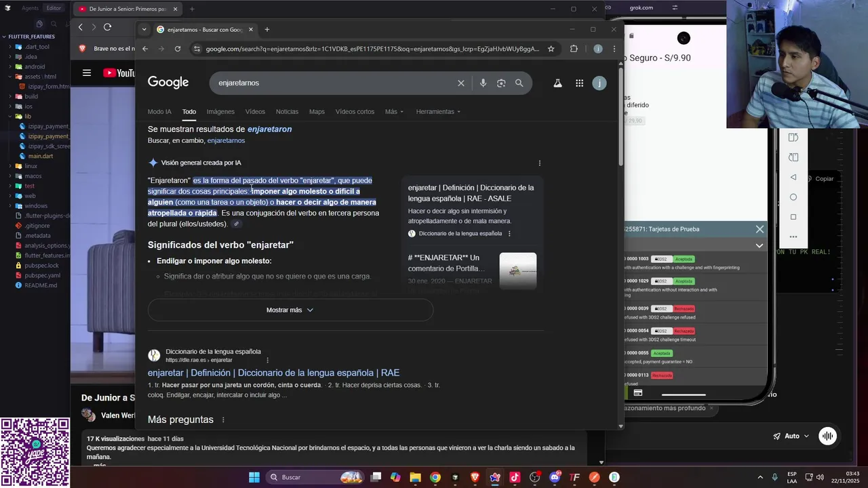The width and height of the screenshot is (868, 488).
Task: Click the magnifier search button in Google
Action: click(519, 83)
